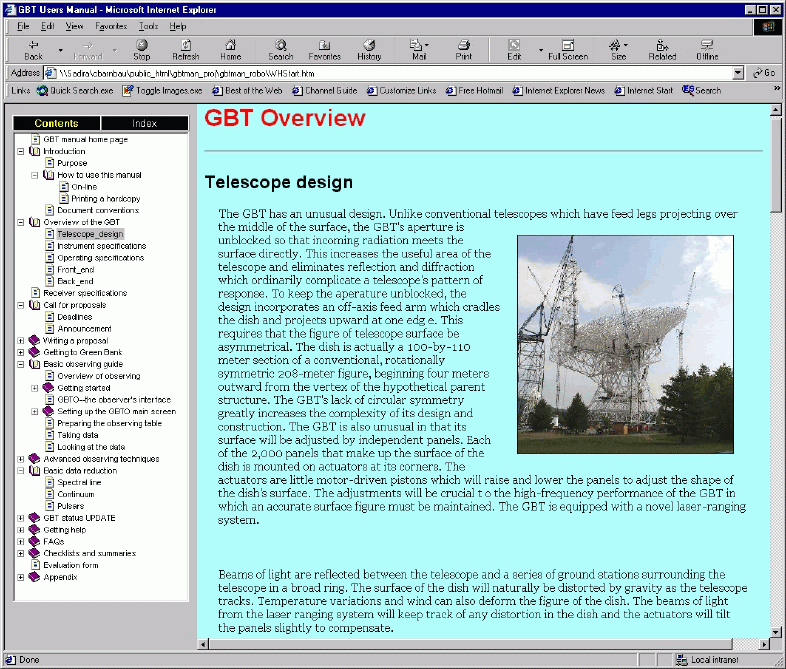The width and height of the screenshot is (786, 669).
Task: Open the Receiver specifications topic
Action: coord(85,293)
